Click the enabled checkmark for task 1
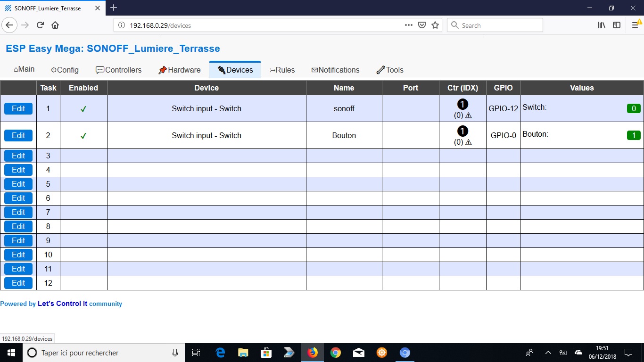644x362 pixels. [x=83, y=109]
